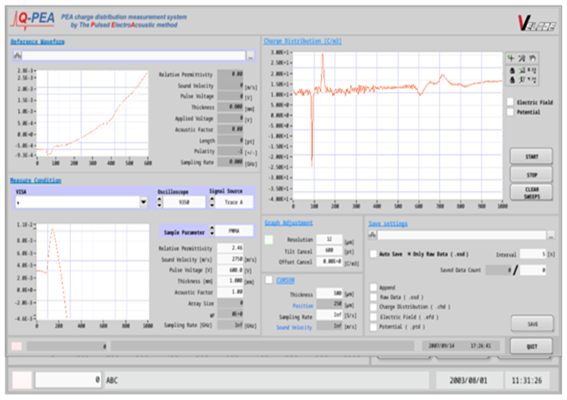
Task: Step the Sample Parameter material selector
Action: [212, 231]
